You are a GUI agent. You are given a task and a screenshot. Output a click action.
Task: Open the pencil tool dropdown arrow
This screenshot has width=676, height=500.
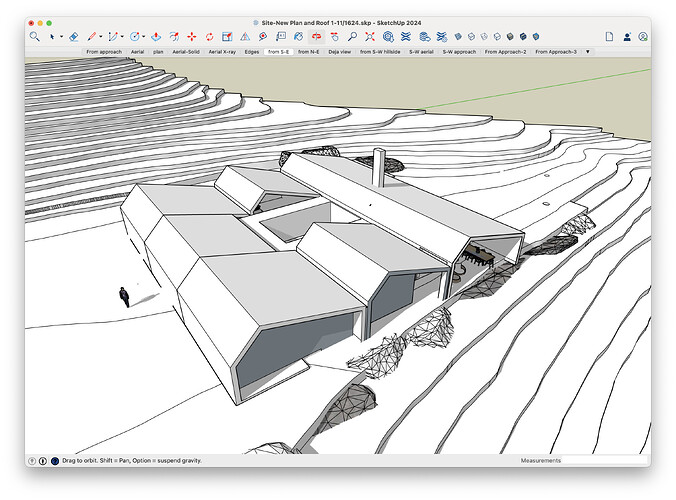(x=101, y=37)
